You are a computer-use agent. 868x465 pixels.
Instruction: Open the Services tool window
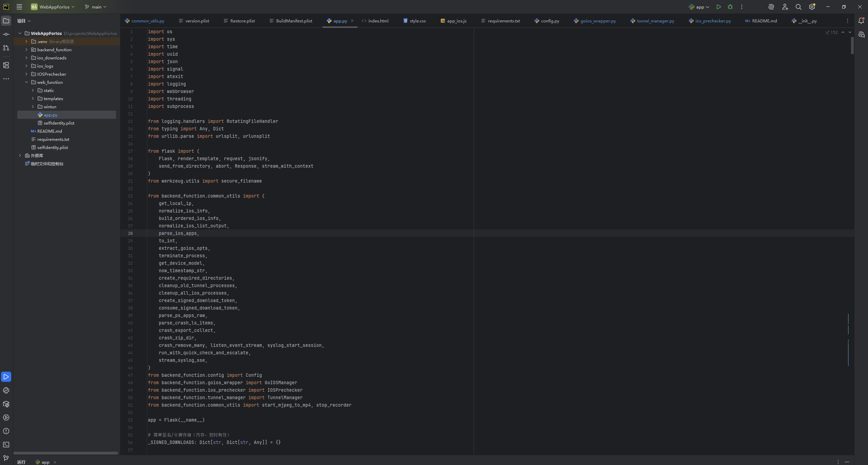pyautogui.click(x=6, y=418)
